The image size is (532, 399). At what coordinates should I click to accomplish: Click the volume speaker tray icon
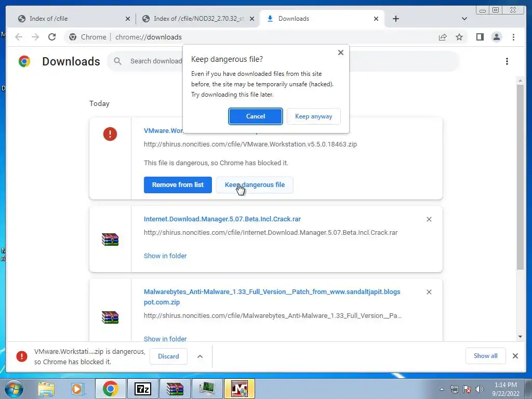pos(480,389)
